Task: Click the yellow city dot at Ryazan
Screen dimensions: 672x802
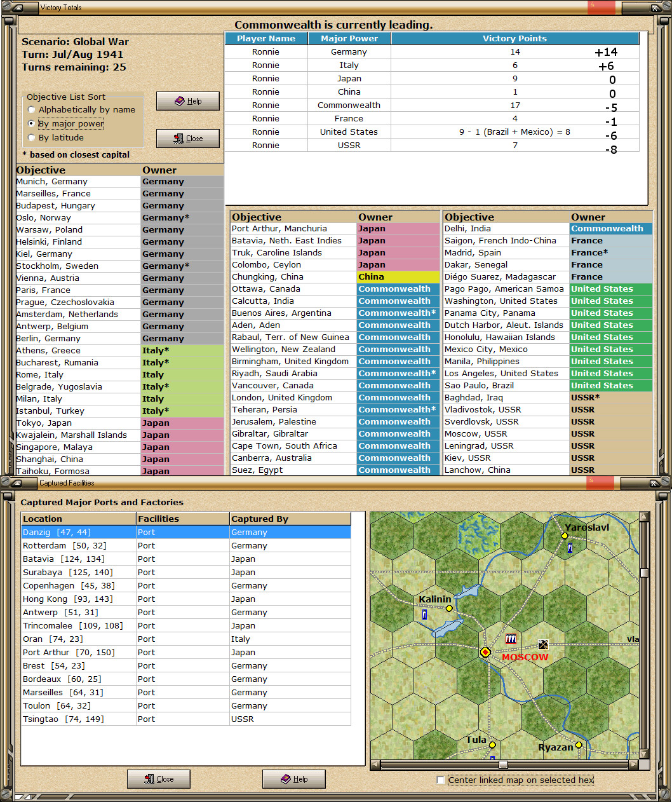Action: point(579,745)
